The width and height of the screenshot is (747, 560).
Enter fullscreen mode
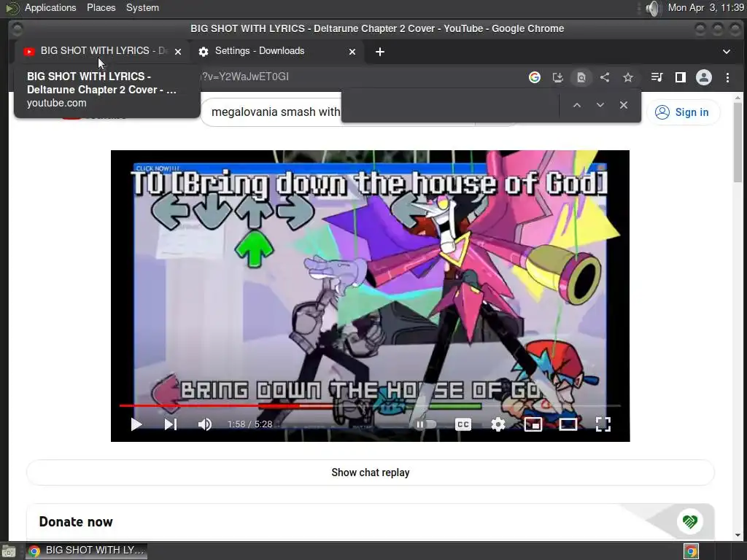[603, 424]
